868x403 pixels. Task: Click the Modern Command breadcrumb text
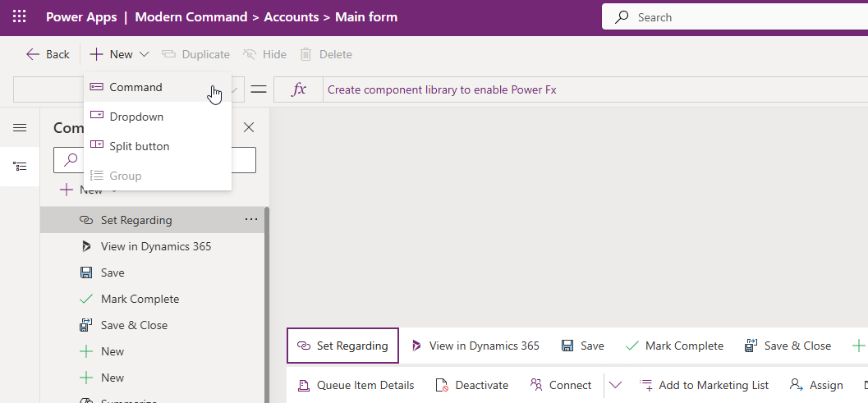[x=191, y=17]
